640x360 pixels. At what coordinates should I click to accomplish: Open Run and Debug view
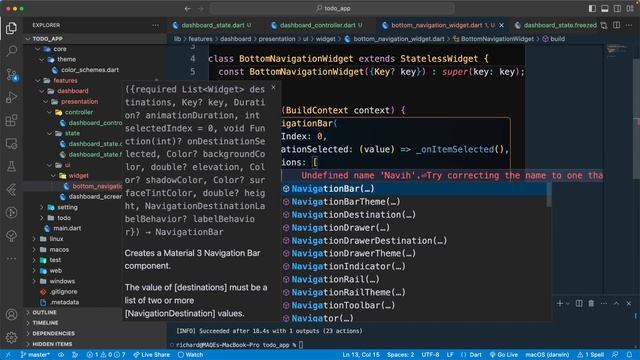(11, 97)
